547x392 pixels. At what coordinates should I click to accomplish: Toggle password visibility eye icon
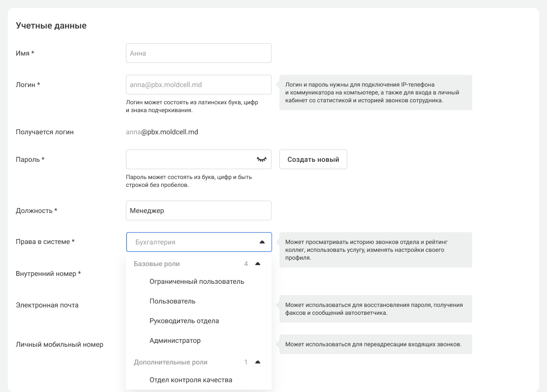pos(261,159)
